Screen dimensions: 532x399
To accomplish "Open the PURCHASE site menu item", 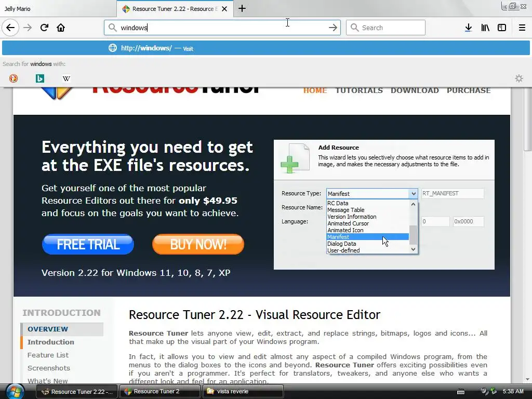I will (469, 90).
